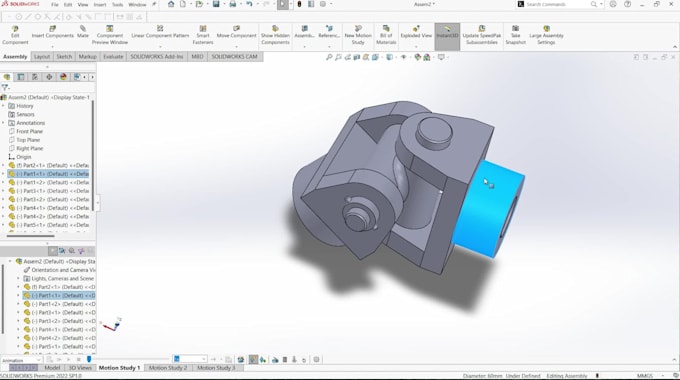
Task: Expand Lights, Cameras and Scene
Action: [18, 278]
